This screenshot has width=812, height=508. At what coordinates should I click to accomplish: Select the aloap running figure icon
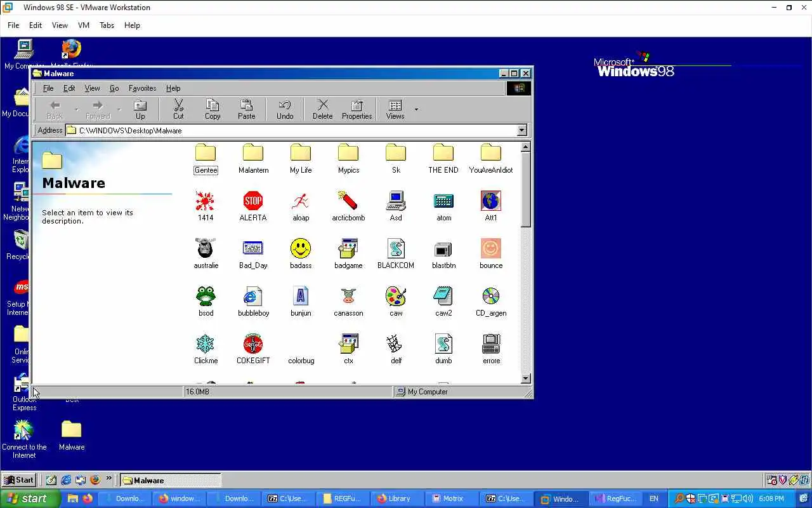301,201
